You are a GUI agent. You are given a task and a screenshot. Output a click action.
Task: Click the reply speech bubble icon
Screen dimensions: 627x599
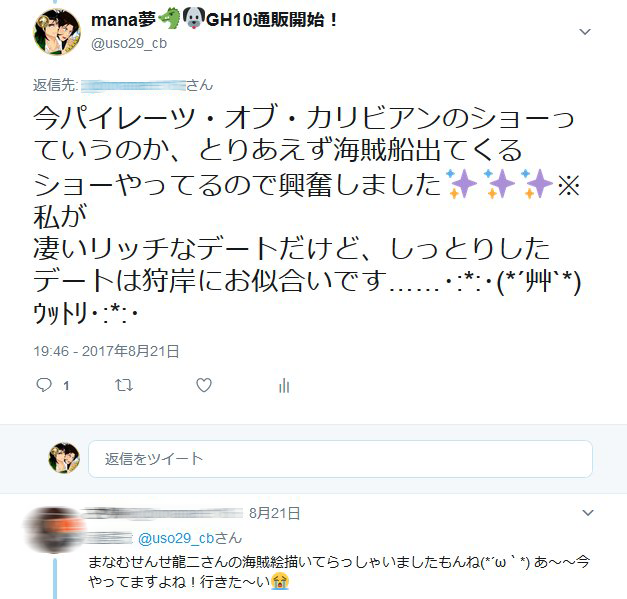[44, 385]
